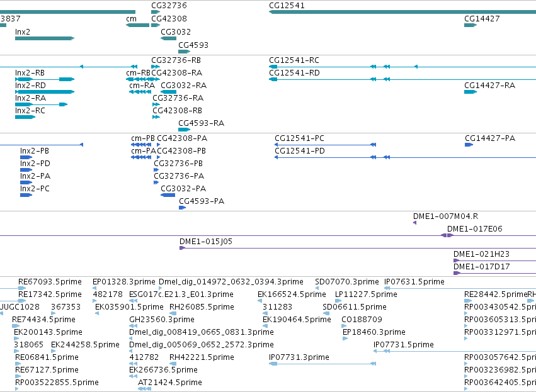Click GH23560.3prime EST label
The width and height of the screenshot is (536, 392).
(x=162, y=320)
